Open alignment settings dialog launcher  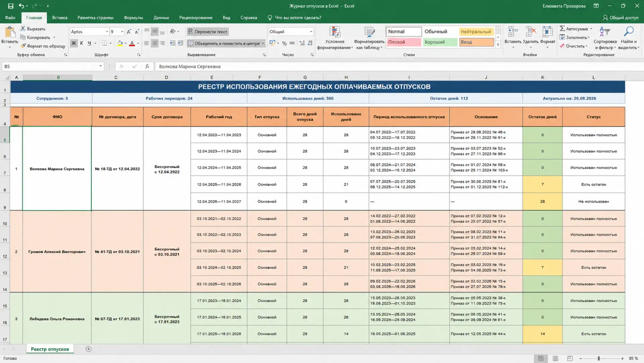[264, 55]
